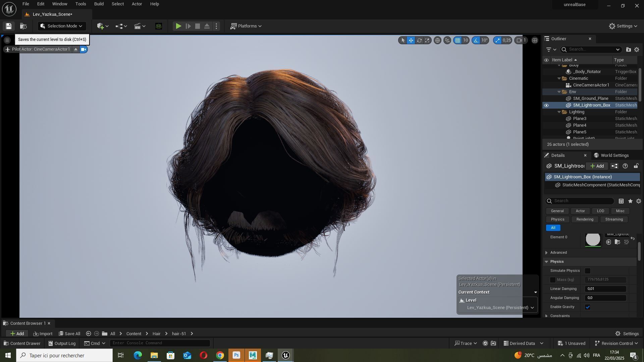Open the content browser icon next to Save
The height and width of the screenshot is (362, 644).
[x=23, y=26]
